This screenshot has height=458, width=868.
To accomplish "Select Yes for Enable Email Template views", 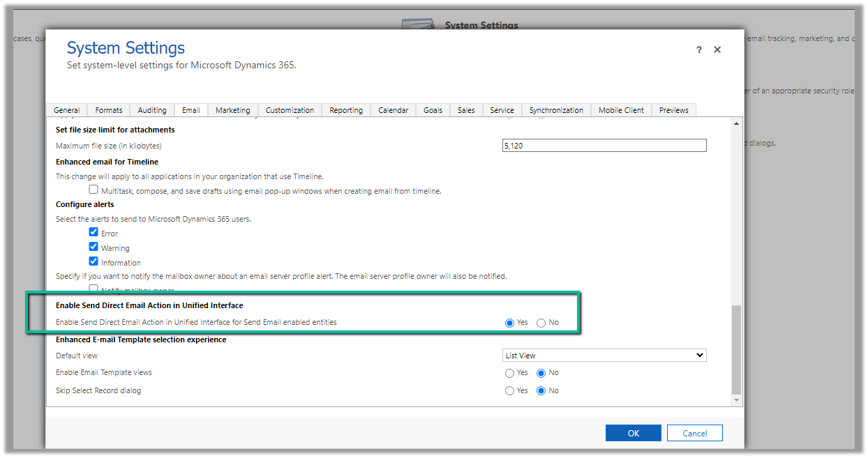I will tap(510, 373).
